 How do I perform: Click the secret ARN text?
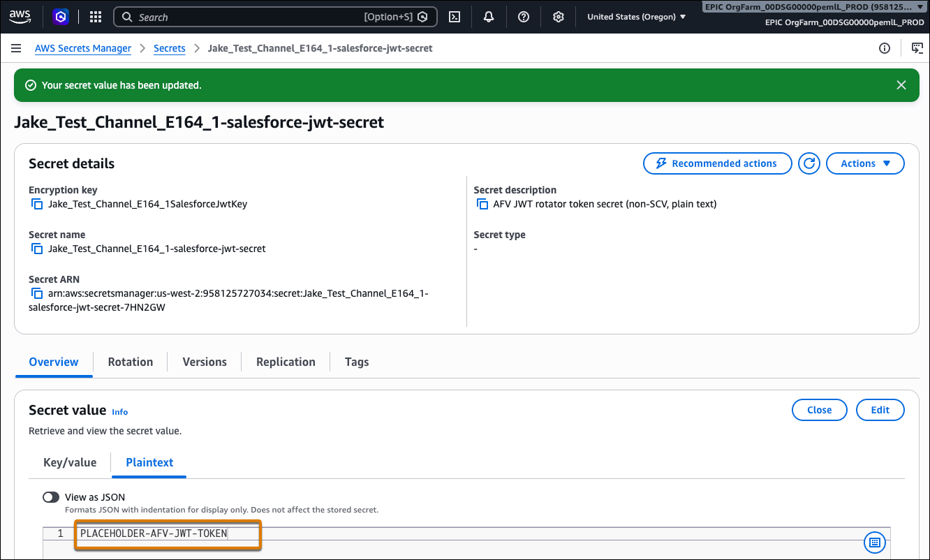[x=228, y=300]
